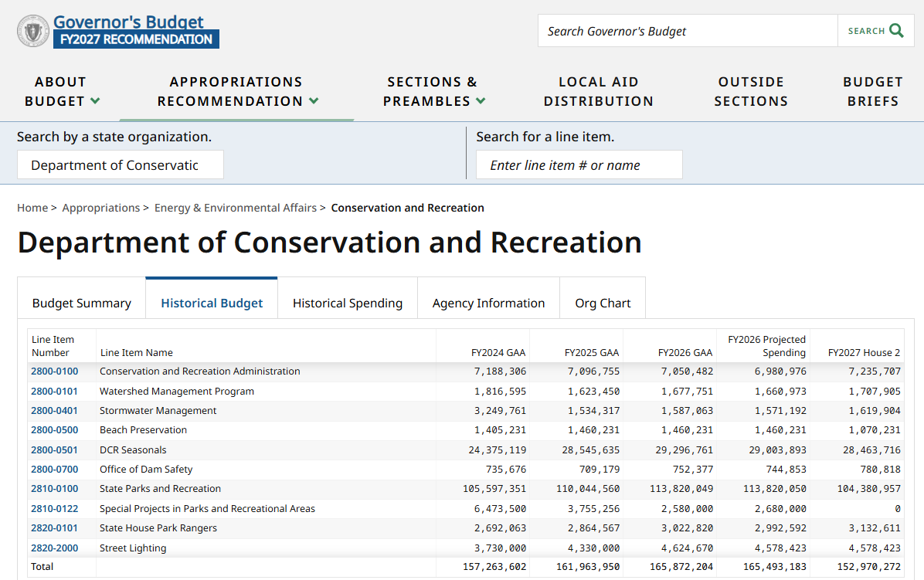The width and height of the screenshot is (924, 580).
Task: Open the Historical Spending tab
Action: tap(347, 303)
